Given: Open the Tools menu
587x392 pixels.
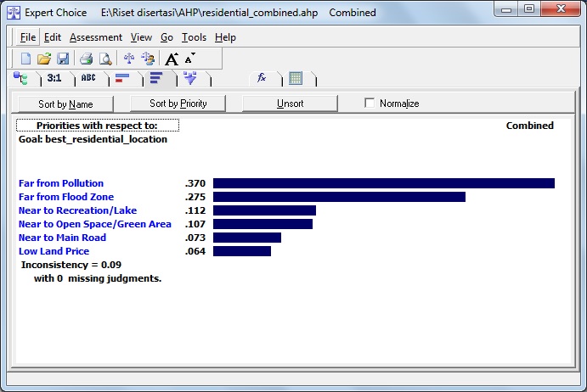Looking at the screenshot, I should 194,37.
